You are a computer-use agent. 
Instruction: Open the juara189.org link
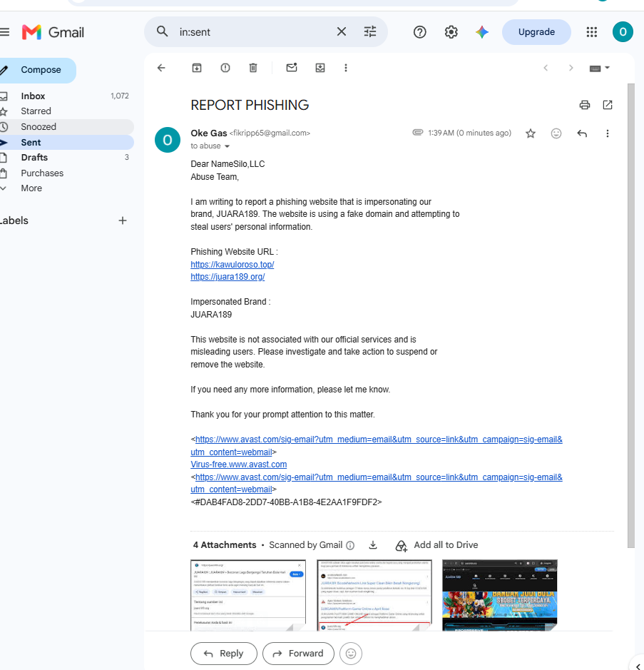pos(228,277)
